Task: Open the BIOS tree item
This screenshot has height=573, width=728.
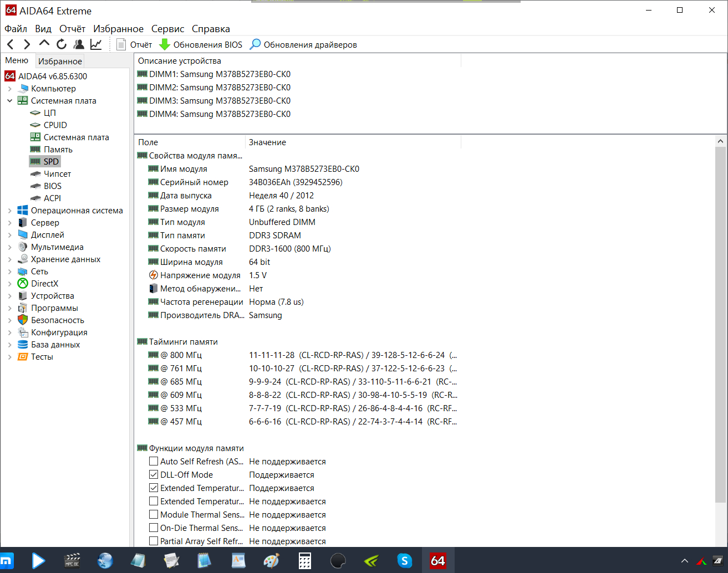Action: tap(53, 186)
